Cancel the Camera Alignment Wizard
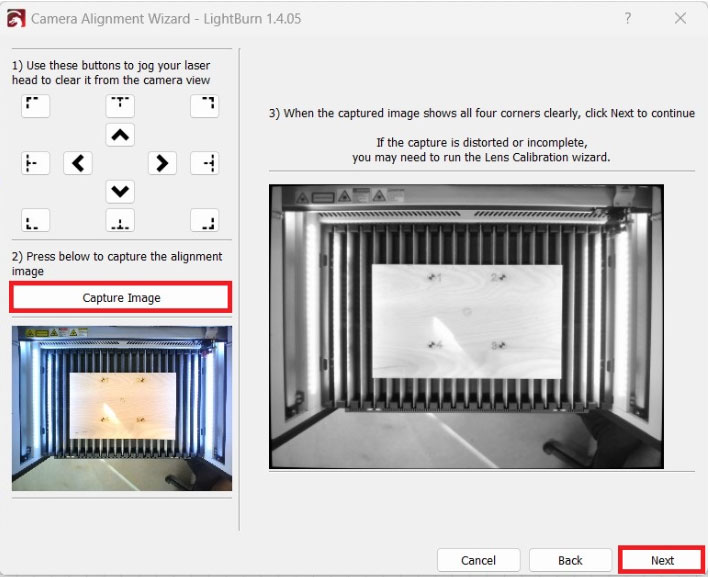Image resolution: width=710 pixels, height=578 pixels. [478, 560]
